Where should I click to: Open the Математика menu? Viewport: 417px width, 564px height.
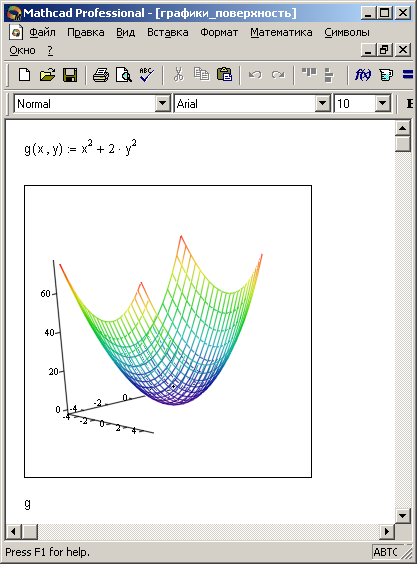(281, 32)
